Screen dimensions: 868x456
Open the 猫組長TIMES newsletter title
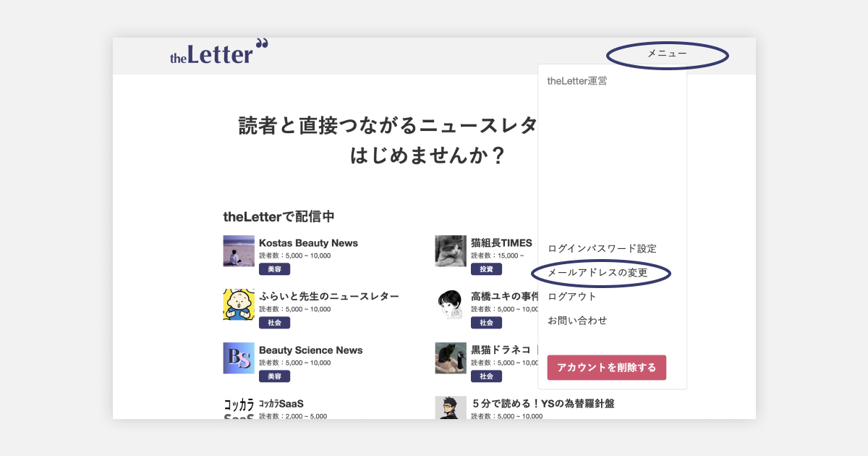(x=501, y=243)
